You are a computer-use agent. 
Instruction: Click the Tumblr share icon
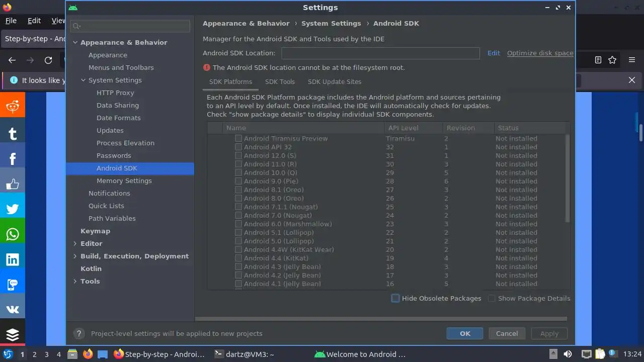pos(13,133)
